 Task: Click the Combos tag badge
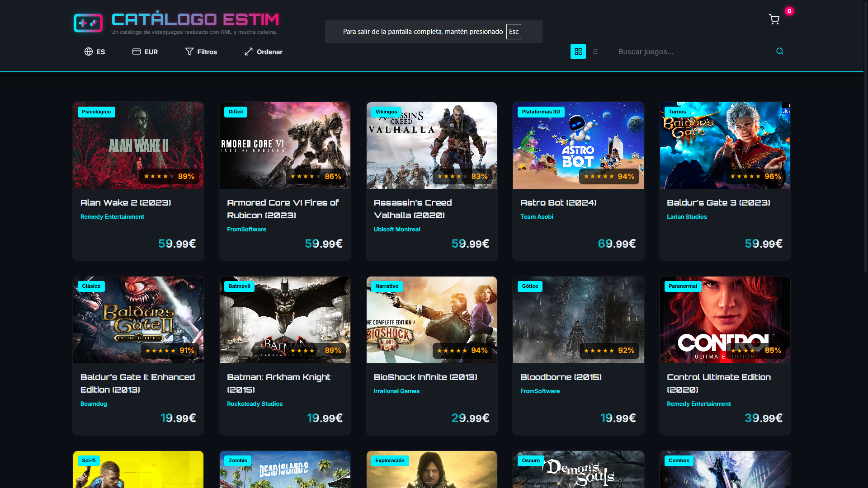[x=679, y=461]
